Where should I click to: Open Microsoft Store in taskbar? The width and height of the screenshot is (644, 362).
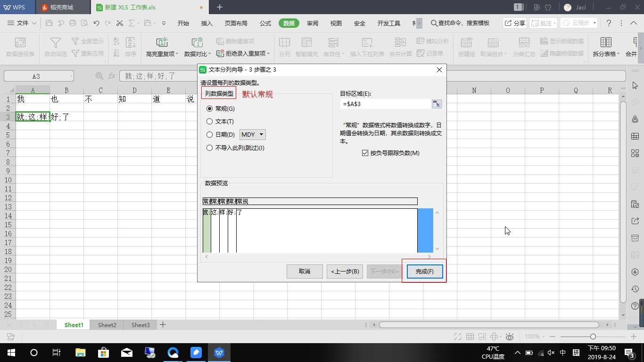[103, 353]
